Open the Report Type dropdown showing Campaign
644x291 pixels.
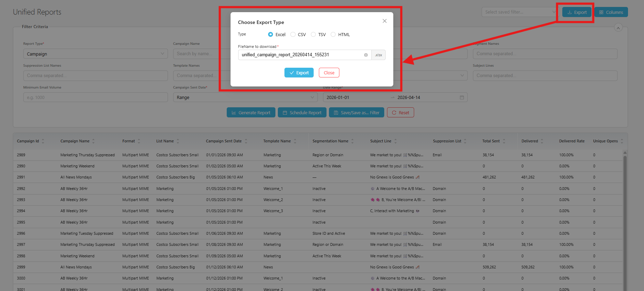tap(95, 54)
